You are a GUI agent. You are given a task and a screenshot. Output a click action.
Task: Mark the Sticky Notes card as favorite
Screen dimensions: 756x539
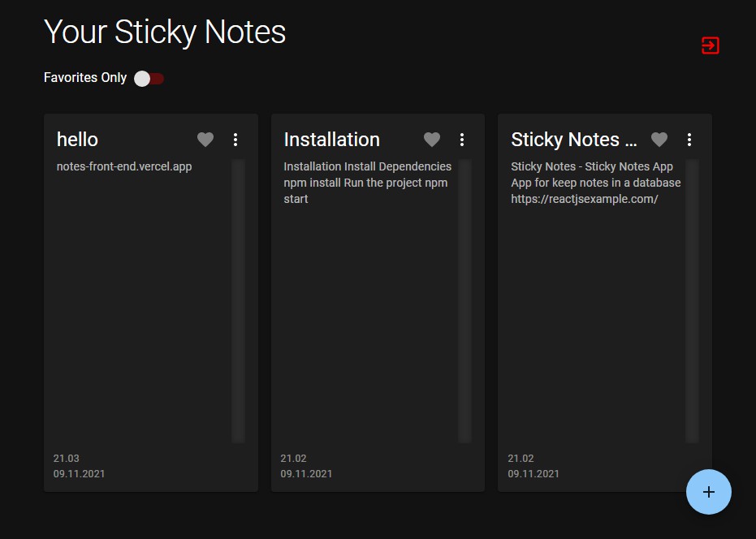click(659, 140)
